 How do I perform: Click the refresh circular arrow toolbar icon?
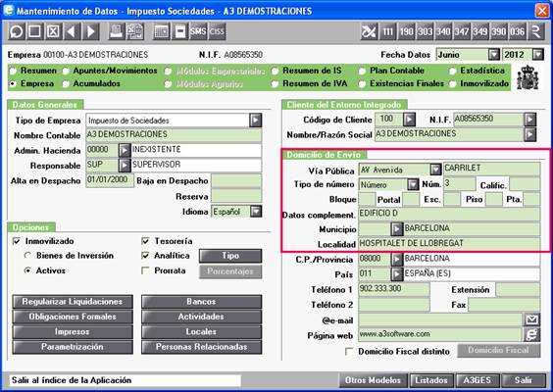pyautogui.click(x=17, y=31)
